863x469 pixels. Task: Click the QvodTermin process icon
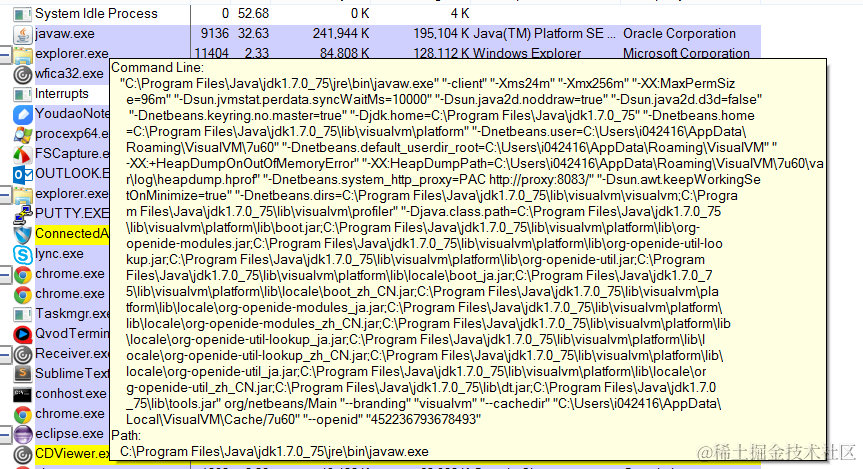23,334
